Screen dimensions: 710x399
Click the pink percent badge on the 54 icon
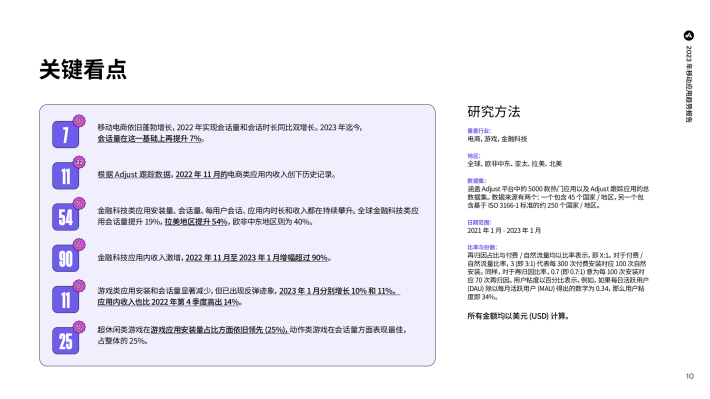[79, 203]
